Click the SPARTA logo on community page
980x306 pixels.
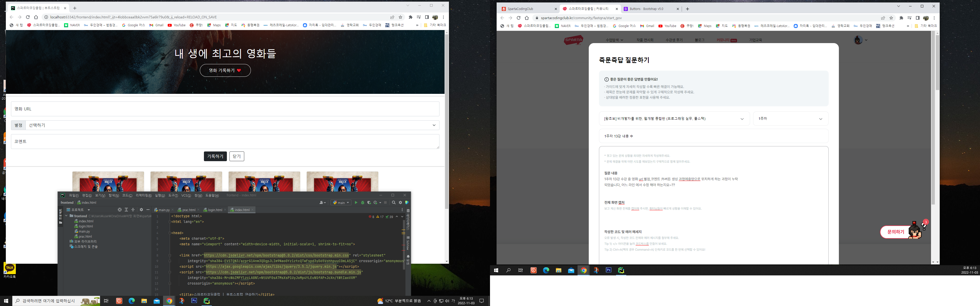(573, 40)
